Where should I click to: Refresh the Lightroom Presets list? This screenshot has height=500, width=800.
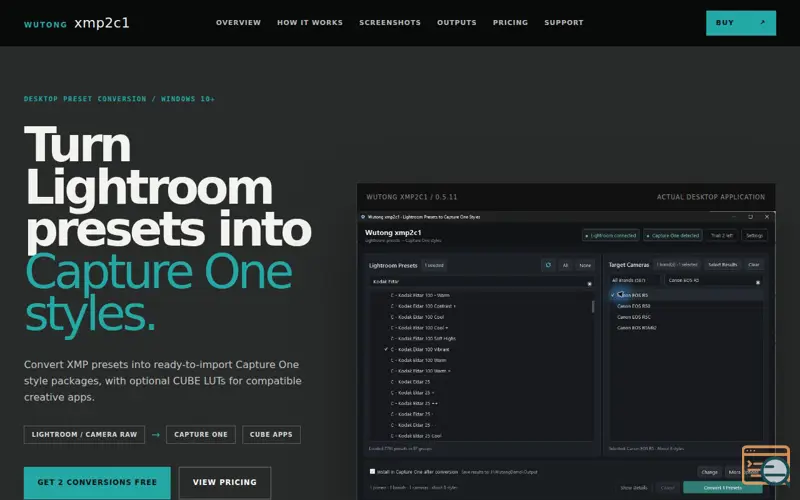(548, 265)
